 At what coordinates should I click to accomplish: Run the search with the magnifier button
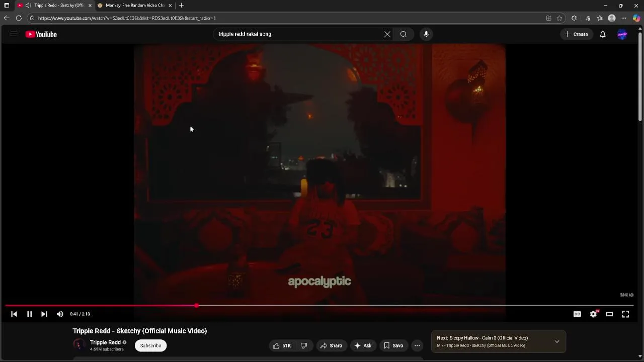coord(404,34)
